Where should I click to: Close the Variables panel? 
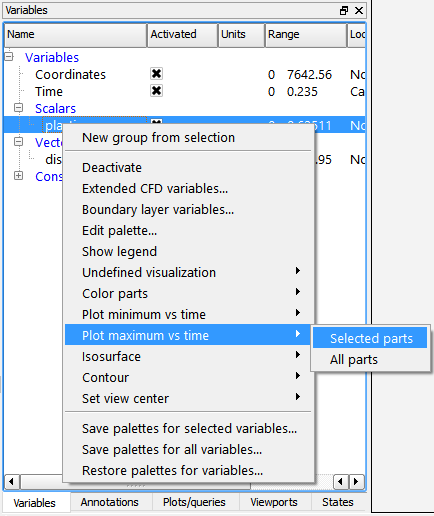pos(359,11)
